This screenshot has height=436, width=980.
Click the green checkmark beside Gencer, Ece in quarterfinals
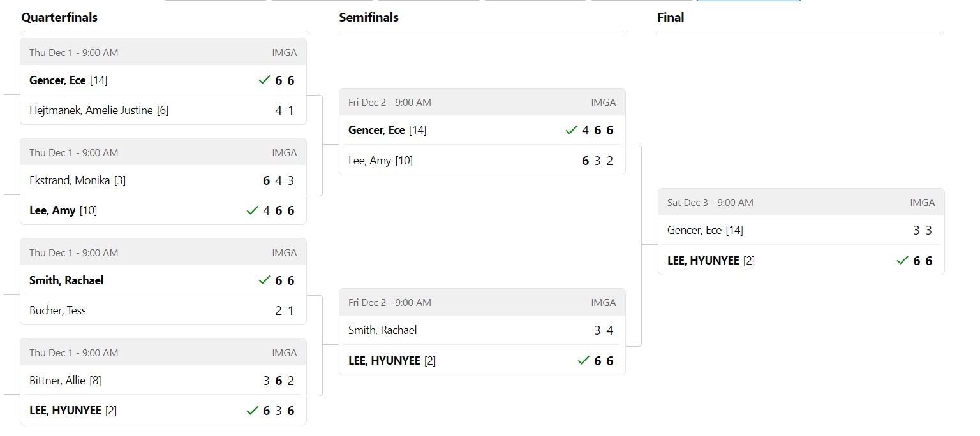(265, 80)
